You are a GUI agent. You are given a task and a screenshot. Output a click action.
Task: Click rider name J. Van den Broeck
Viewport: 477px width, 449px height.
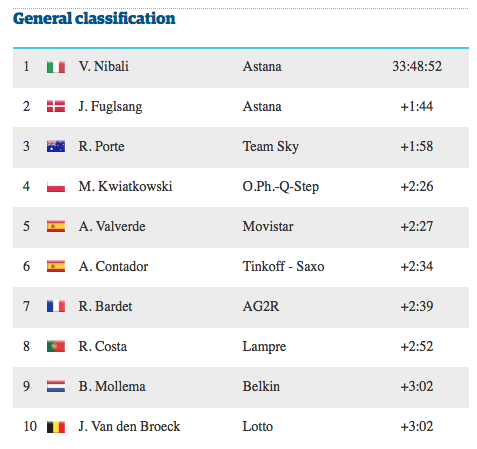(129, 426)
